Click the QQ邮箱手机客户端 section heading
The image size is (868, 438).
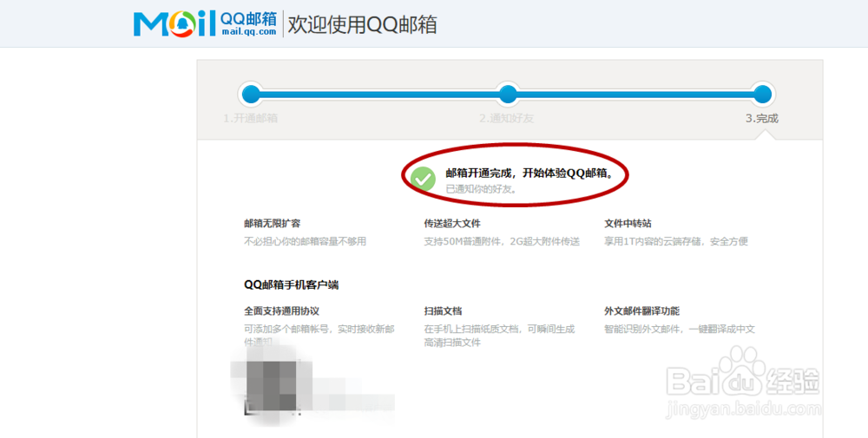pos(291,284)
